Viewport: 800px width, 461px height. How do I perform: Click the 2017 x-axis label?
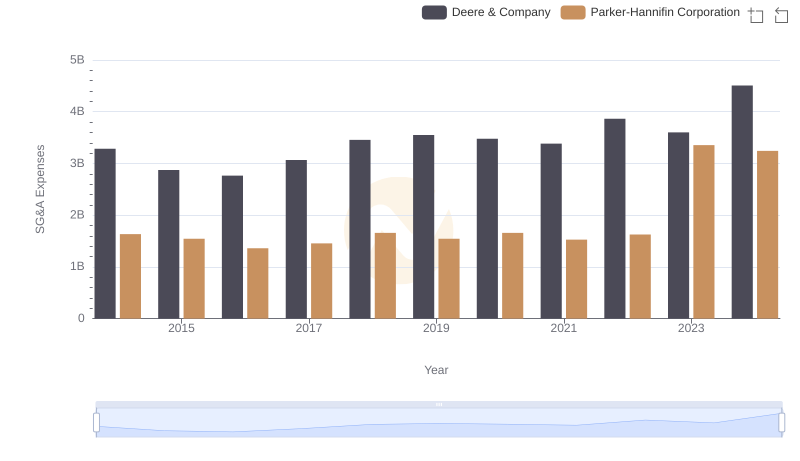(309, 328)
